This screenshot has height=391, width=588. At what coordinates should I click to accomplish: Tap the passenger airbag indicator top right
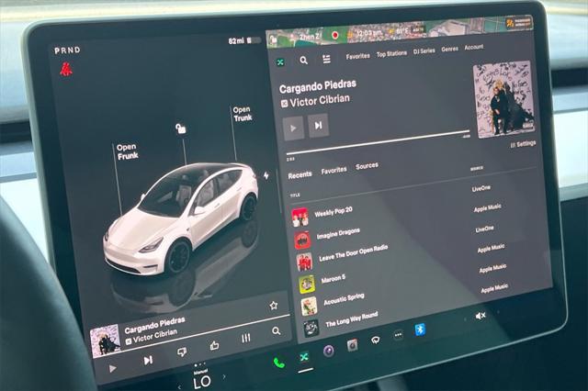tap(518, 23)
